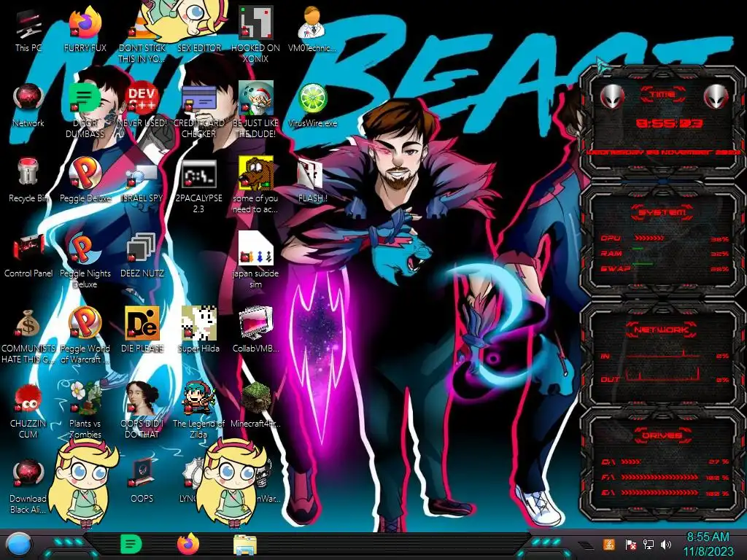Open the ISRAEL SPY shortcut
747x560 pixels.
tap(142, 183)
